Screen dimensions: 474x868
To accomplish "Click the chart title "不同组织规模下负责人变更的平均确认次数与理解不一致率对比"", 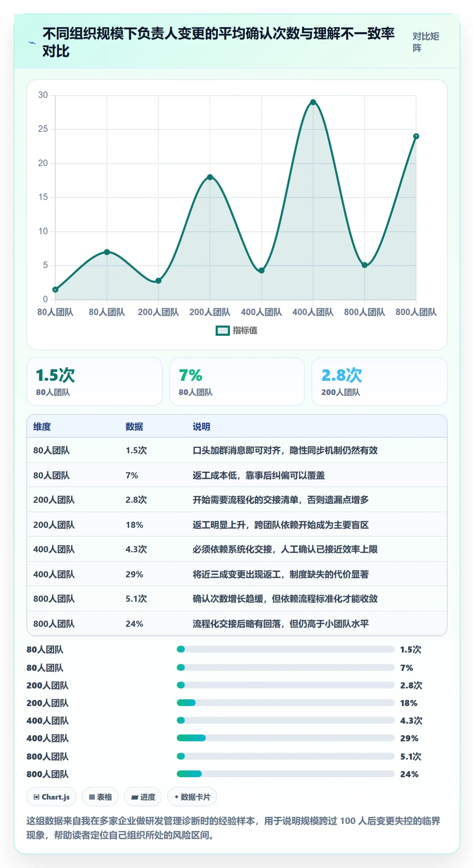I will pyautogui.click(x=219, y=42).
